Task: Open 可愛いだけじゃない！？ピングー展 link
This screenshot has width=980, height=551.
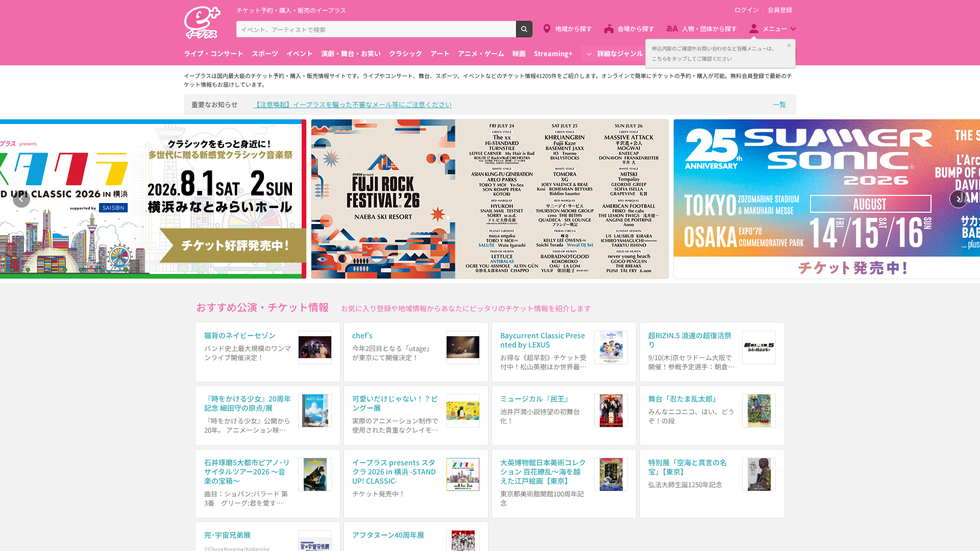Action: (395, 403)
